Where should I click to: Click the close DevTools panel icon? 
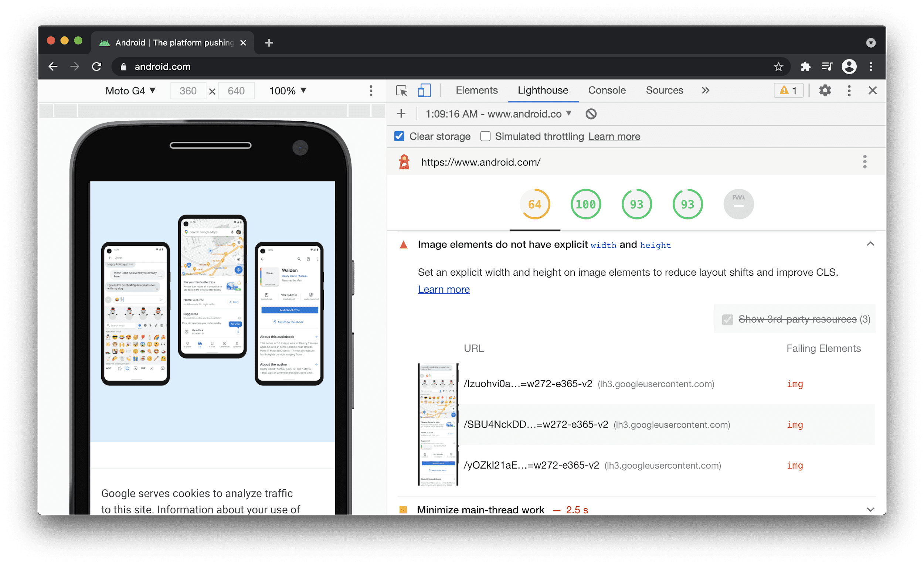pos(873,90)
